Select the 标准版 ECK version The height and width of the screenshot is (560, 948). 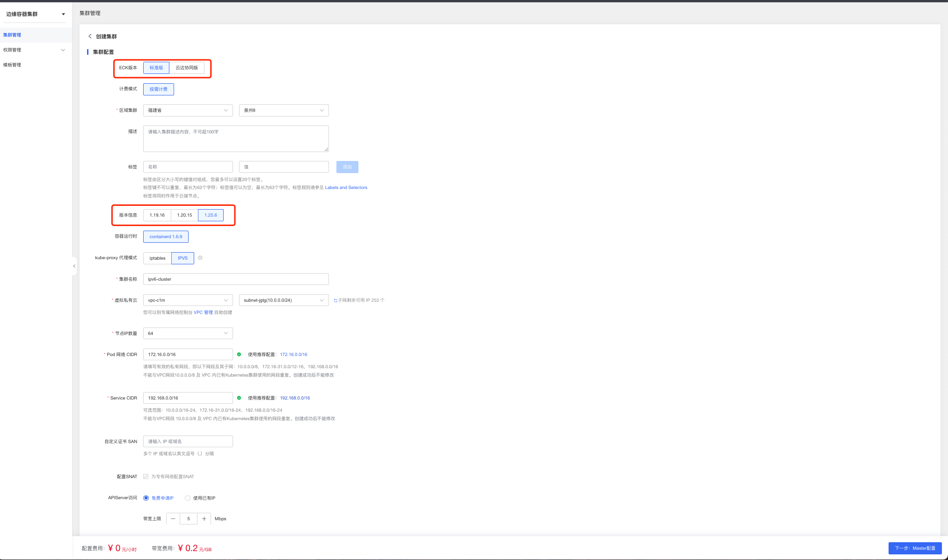[156, 68]
